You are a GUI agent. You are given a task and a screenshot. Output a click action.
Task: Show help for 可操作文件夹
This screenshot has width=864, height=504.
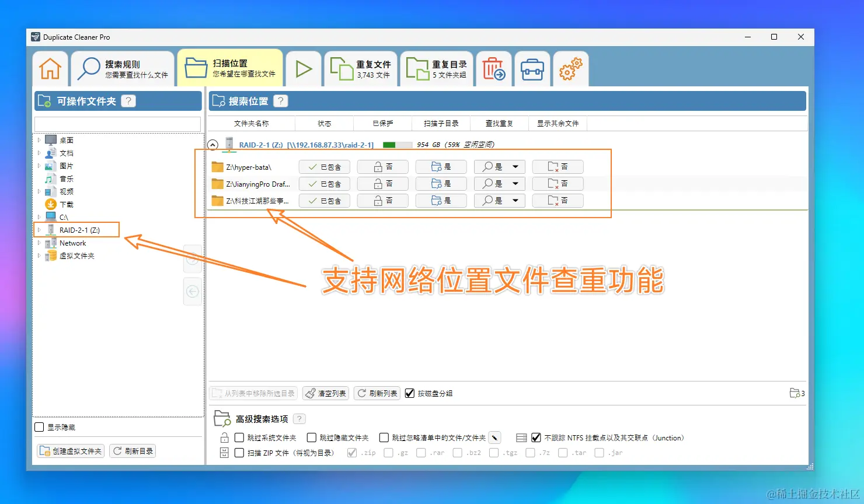128,101
